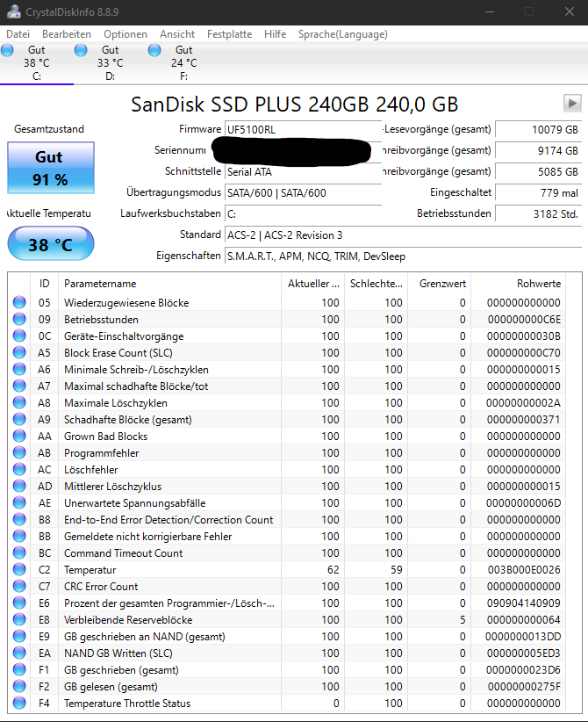Click the 38 °C temperature button
This screenshot has width=588, height=722.
point(51,244)
